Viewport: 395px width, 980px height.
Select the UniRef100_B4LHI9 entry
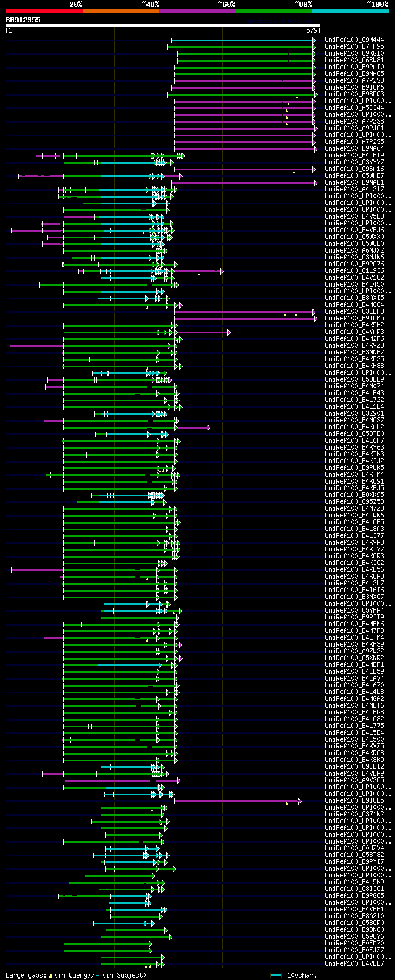(x=355, y=156)
